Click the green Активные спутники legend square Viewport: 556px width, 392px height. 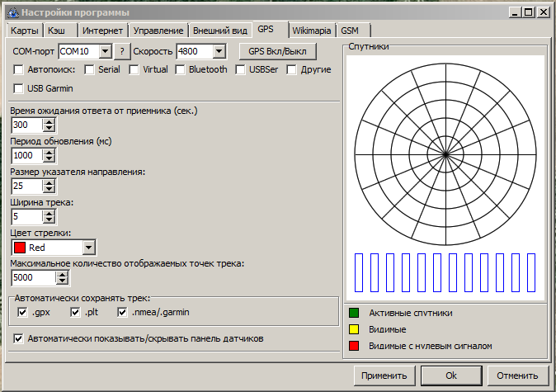[354, 313]
